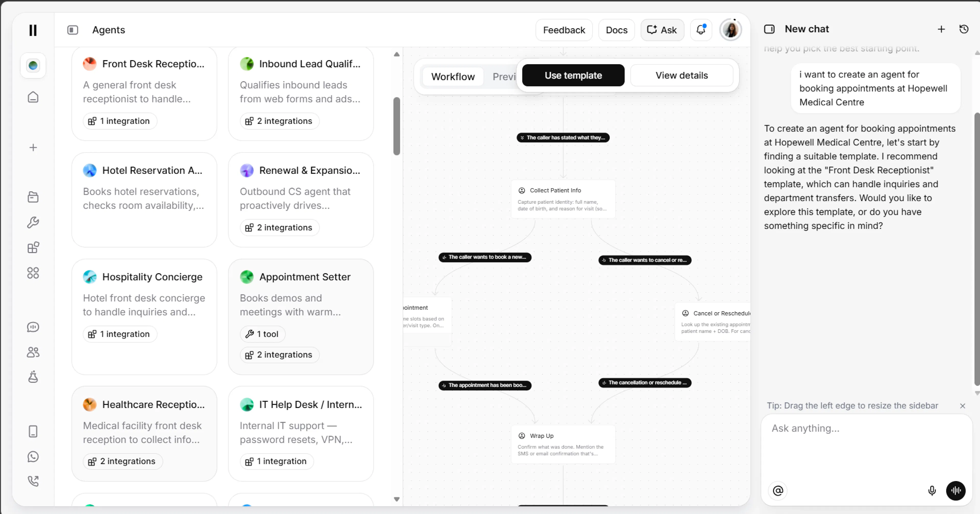Click 'The caller has stated what they...' edge label
The image size is (980, 514).
(x=563, y=138)
